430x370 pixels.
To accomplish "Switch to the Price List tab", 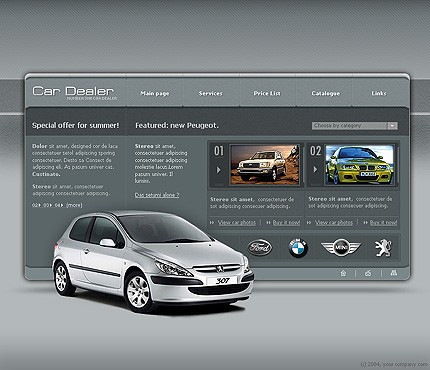I will [267, 94].
